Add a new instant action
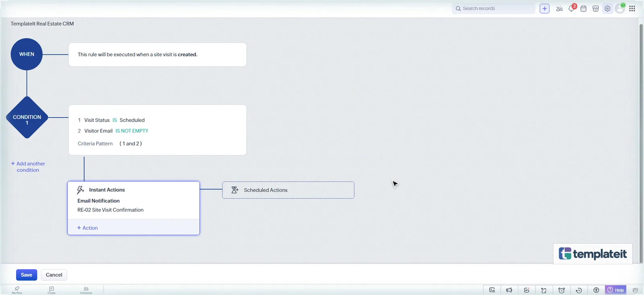The width and height of the screenshot is (644, 295). tap(87, 228)
